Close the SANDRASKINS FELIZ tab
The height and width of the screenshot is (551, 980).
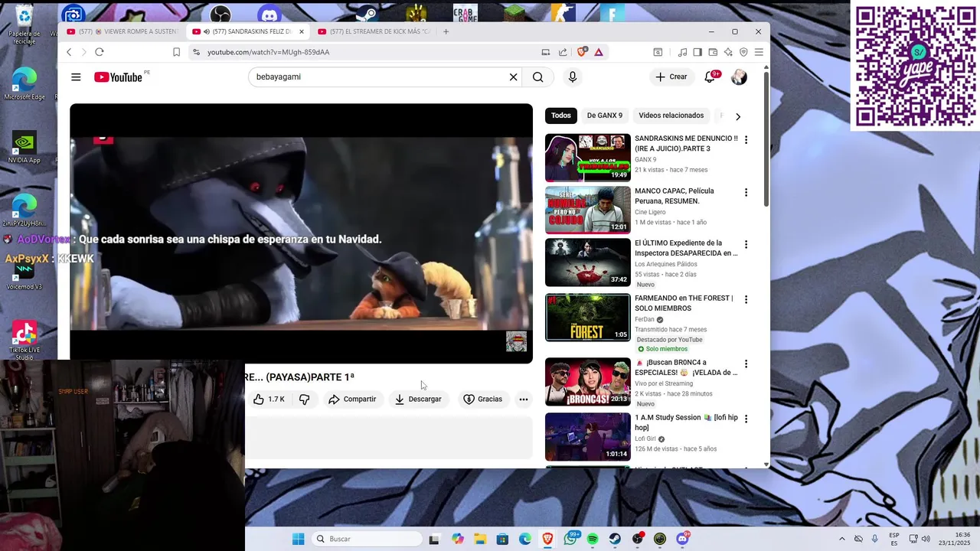[x=302, y=31]
